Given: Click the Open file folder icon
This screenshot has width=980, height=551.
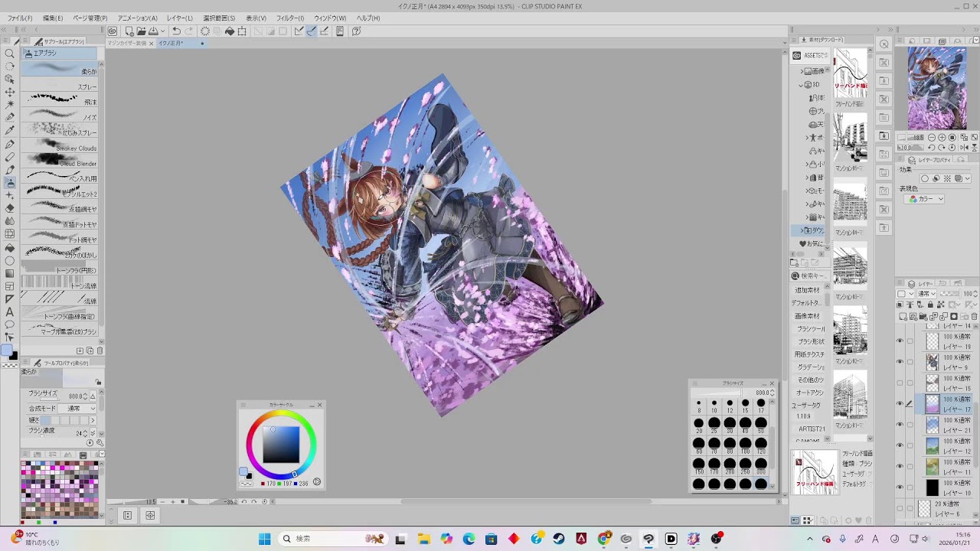Looking at the screenshot, I should point(142,31).
